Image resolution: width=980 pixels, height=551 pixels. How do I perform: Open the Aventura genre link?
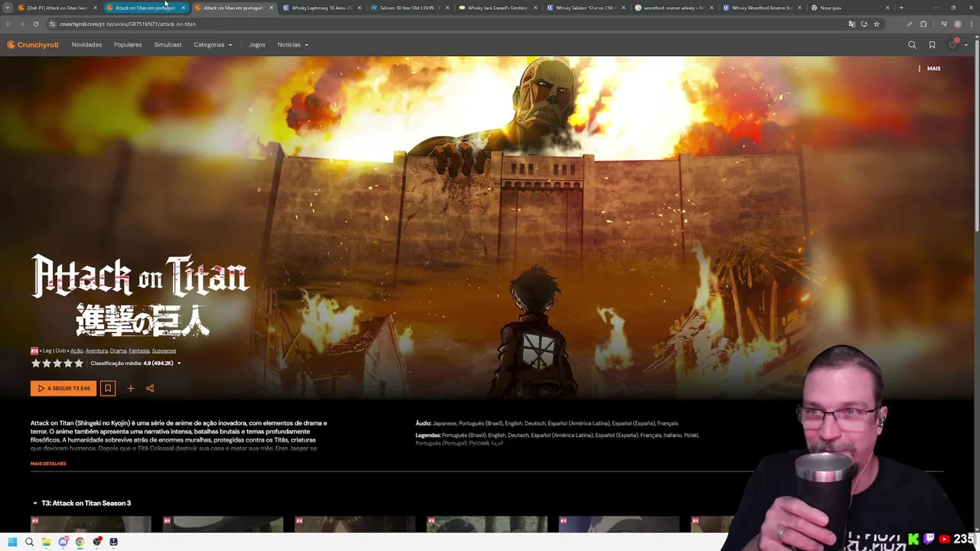96,351
